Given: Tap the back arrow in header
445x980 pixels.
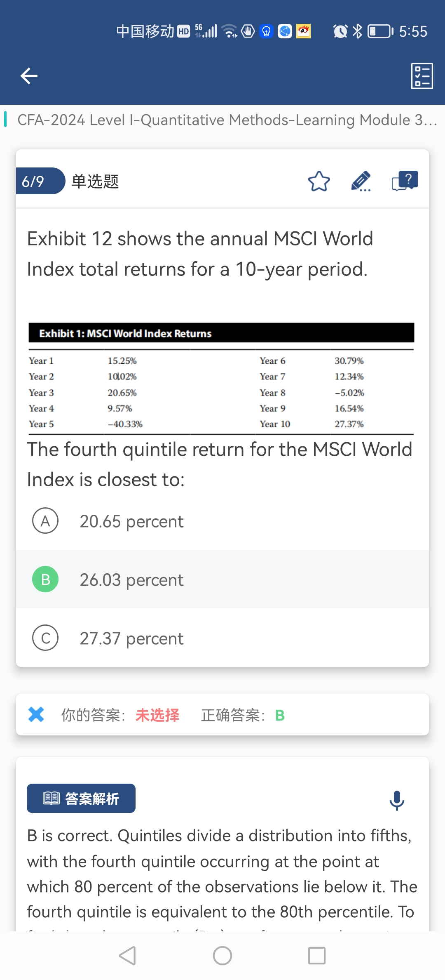Looking at the screenshot, I should pyautogui.click(x=29, y=76).
